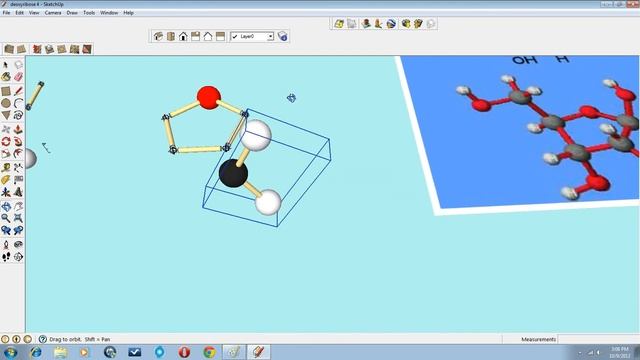
Task: Go to the Next camera view
Action: tap(18, 231)
